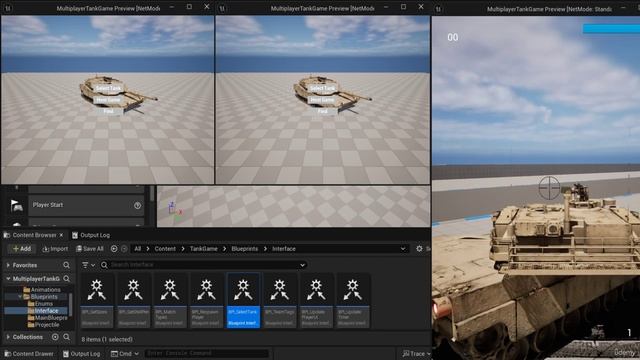Select the Enums folder
640x360 pixels.
[x=40, y=304]
